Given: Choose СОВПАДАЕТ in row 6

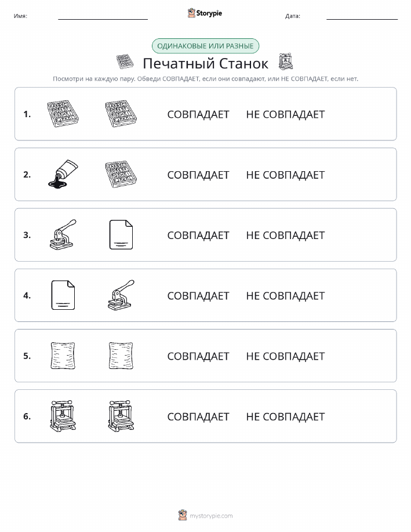Looking at the screenshot, I should (x=198, y=417).
